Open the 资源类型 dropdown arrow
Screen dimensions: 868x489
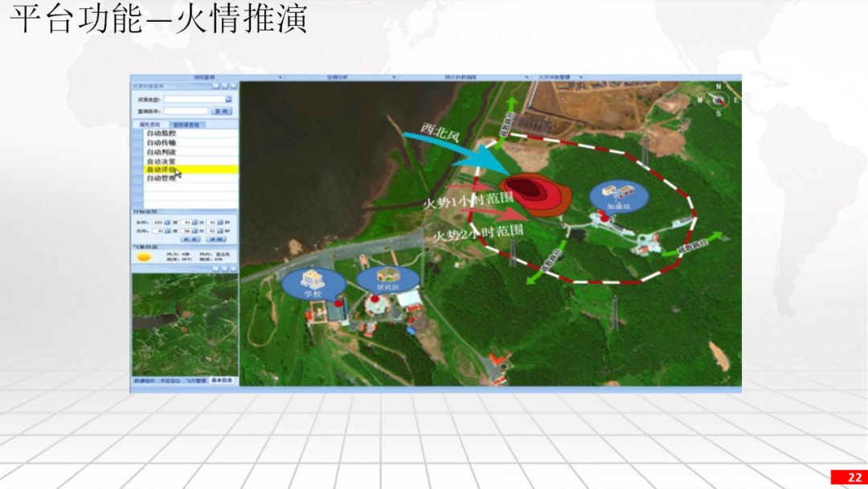click(x=228, y=99)
